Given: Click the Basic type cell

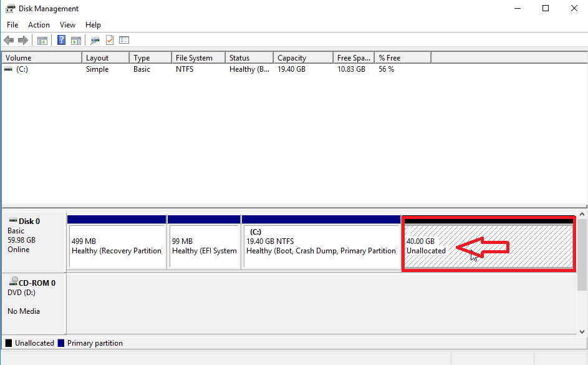Looking at the screenshot, I should coord(142,69).
